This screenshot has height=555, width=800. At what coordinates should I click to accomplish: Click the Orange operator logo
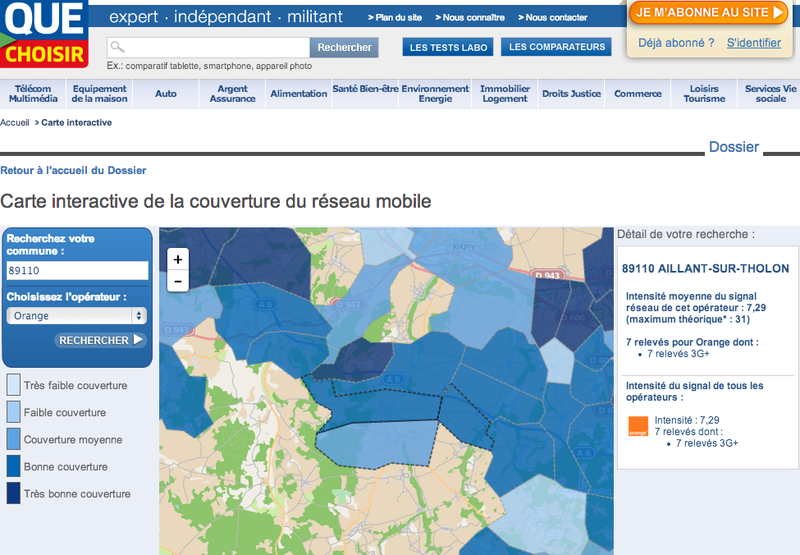point(637,426)
